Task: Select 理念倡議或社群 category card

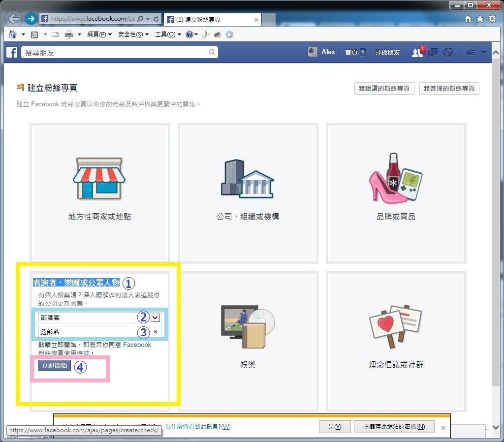Action: [396, 341]
